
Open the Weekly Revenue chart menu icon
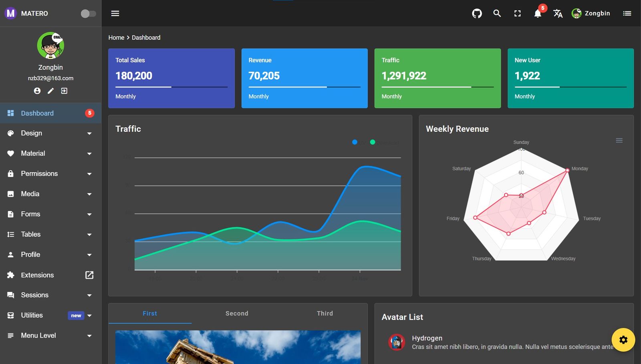[619, 141]
